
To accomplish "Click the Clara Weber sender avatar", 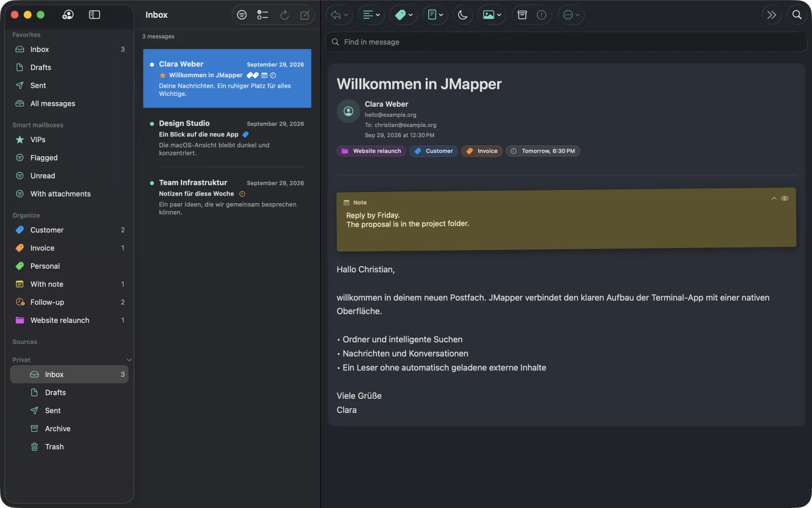I will point(348,111).
